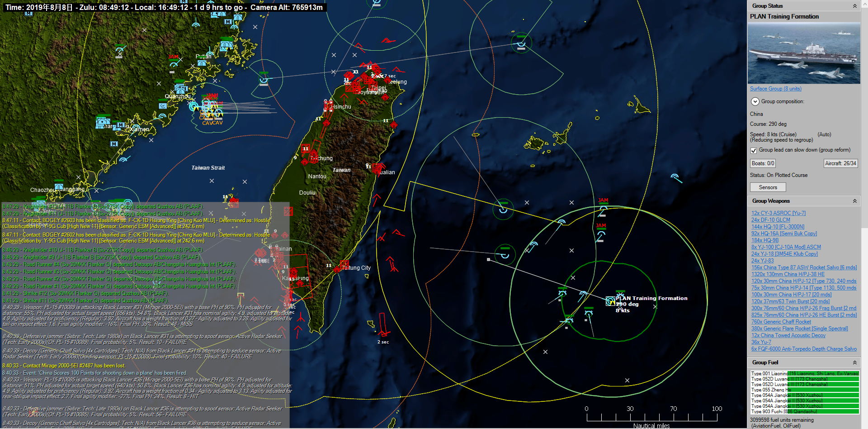Click log entry 'Road Runner #4' departed Datoupu
The height and width of the screenshot is (429, 868).
coord(119,264)
